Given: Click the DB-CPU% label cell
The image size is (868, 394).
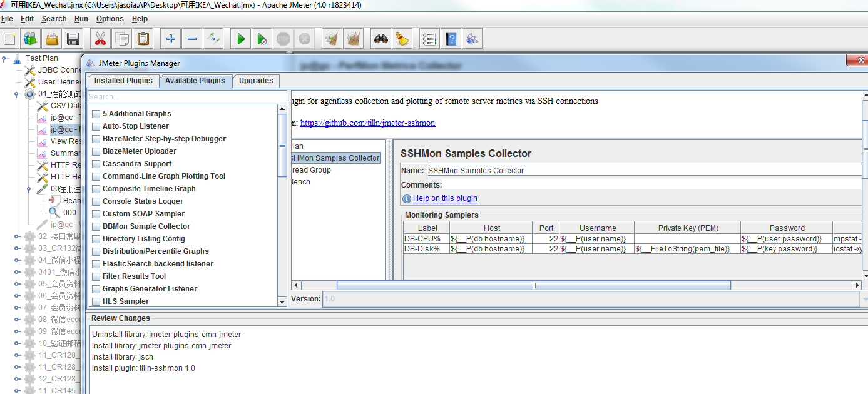Looking at the screenshot, I should click(426, 239).
